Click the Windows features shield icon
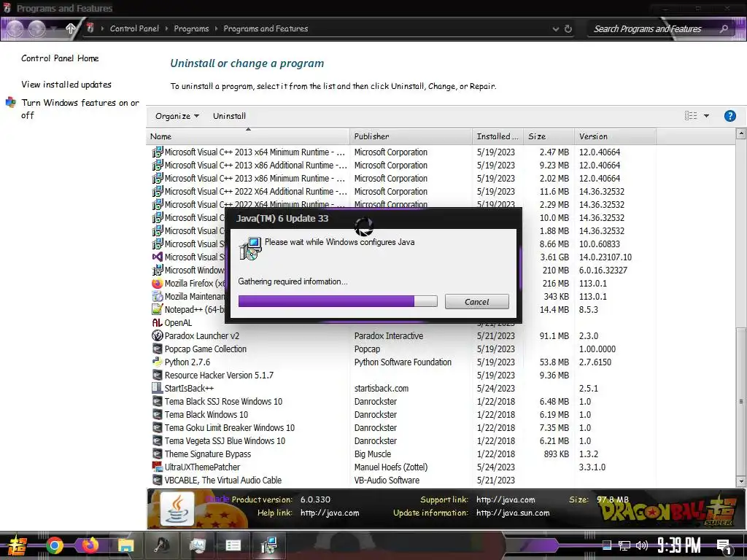747x560 pixels. 10,102
